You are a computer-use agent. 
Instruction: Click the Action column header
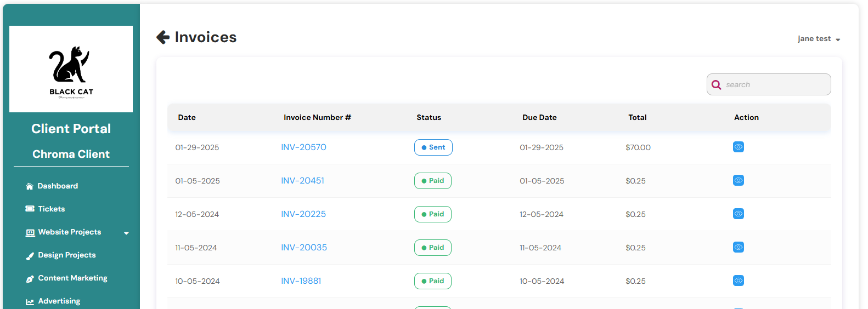pyautogui.click(x=746, y=118)
